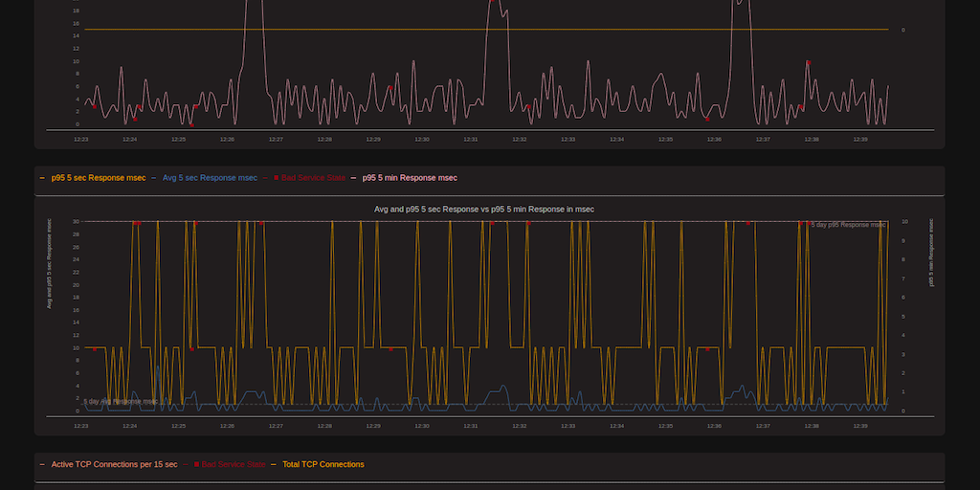
Task: Click the Avg and p95 Response chart title
Action: (x=483, y=209)
